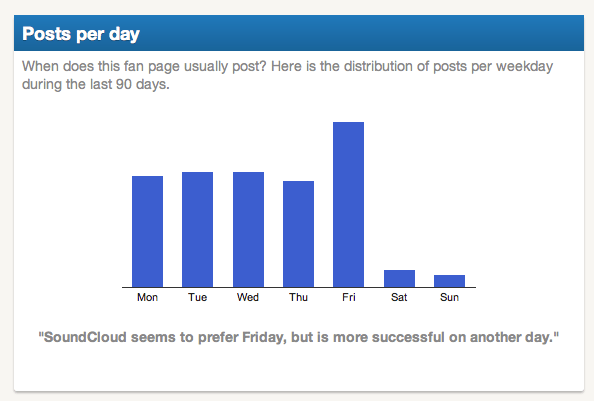Screen dimensions: 594x401
Task: Click the small Saturday bar
Action: coord(399,278)
